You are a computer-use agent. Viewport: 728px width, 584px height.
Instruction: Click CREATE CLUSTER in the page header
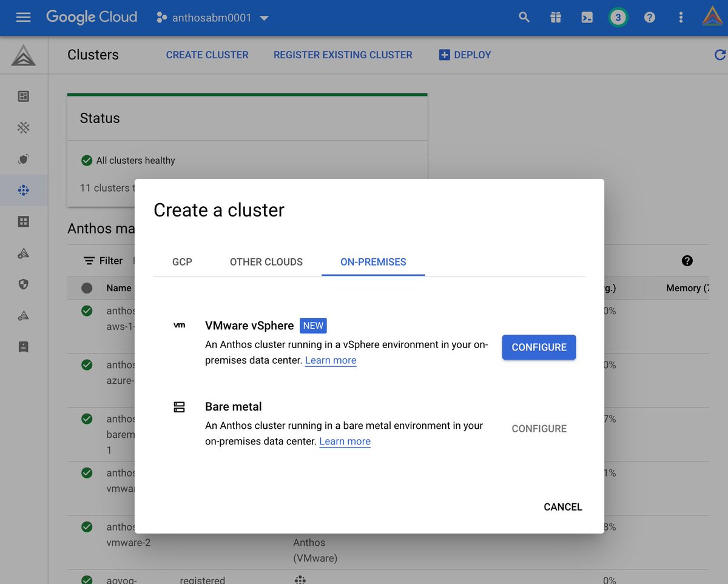(207, 55)
